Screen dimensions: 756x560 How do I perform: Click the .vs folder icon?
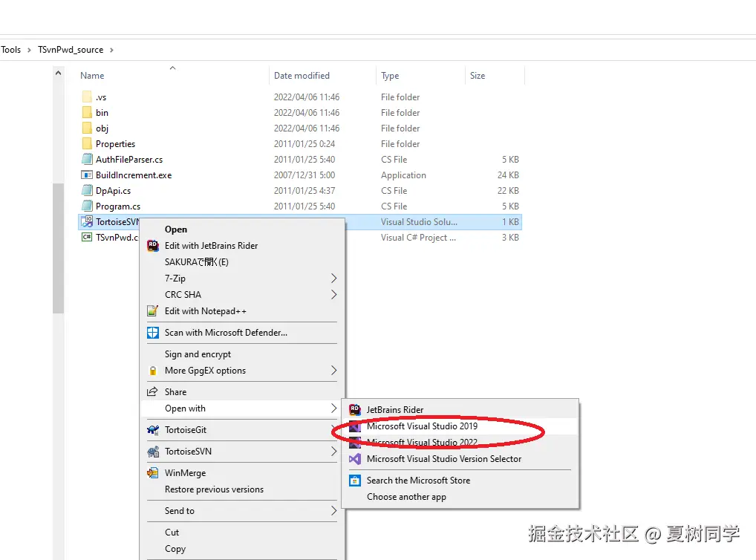pyautogui.click(x=87, y=97)
